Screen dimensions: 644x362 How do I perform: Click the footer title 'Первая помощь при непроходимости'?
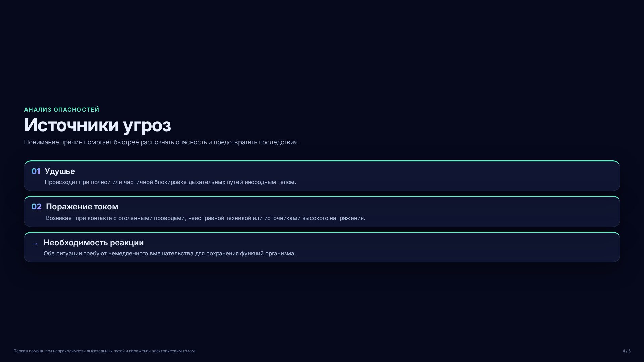tap(104, 351)
